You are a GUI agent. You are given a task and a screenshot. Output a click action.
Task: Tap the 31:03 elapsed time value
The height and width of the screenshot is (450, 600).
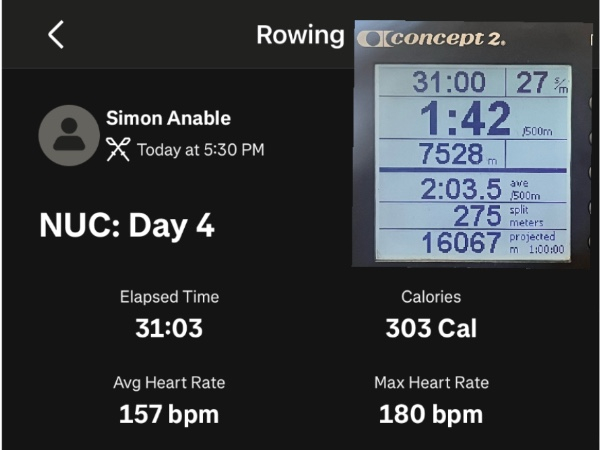pos(169,327)
